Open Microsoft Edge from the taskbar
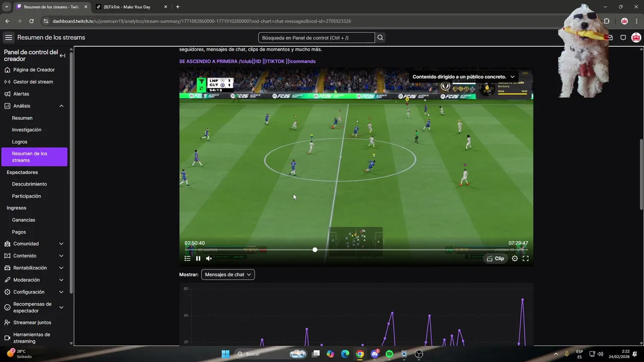The height and width of the screenshot is (362, 644). point(345,354)
